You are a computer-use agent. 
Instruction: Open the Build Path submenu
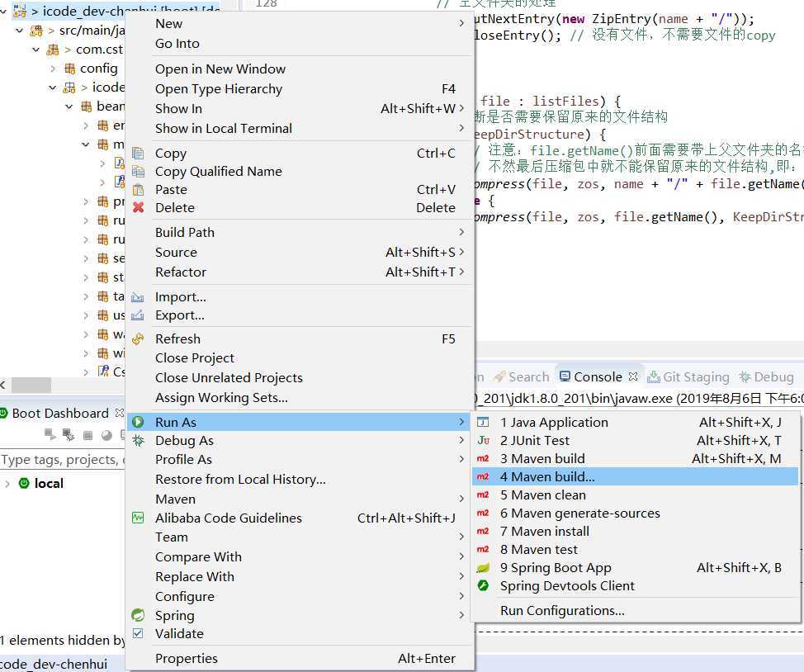pos(300,232)
